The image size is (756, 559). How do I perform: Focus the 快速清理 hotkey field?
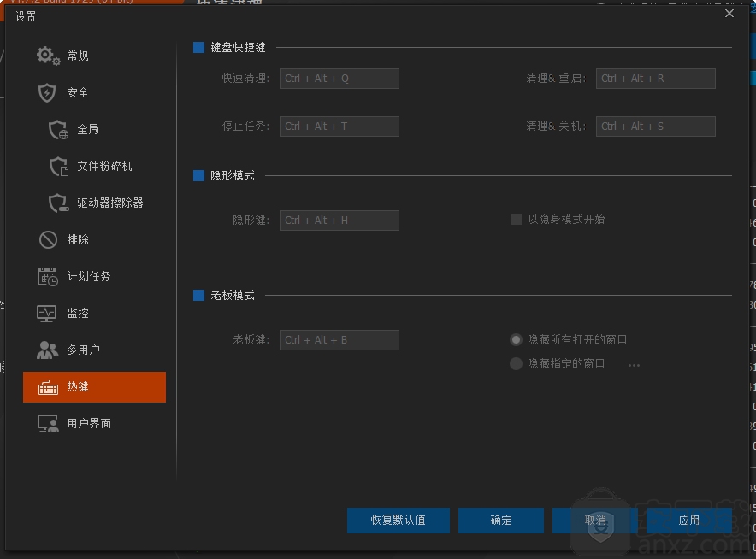pos(340,79)
